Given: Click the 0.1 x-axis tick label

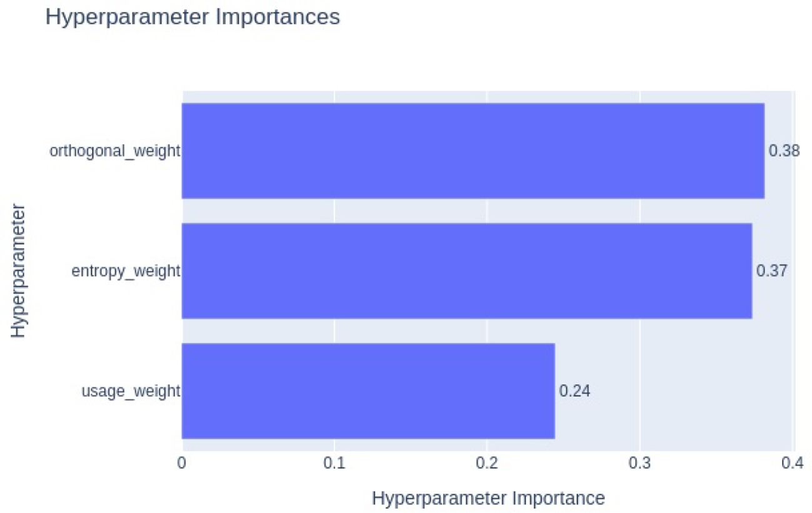Looking at the screenshot, I should (x=334, y=464).
